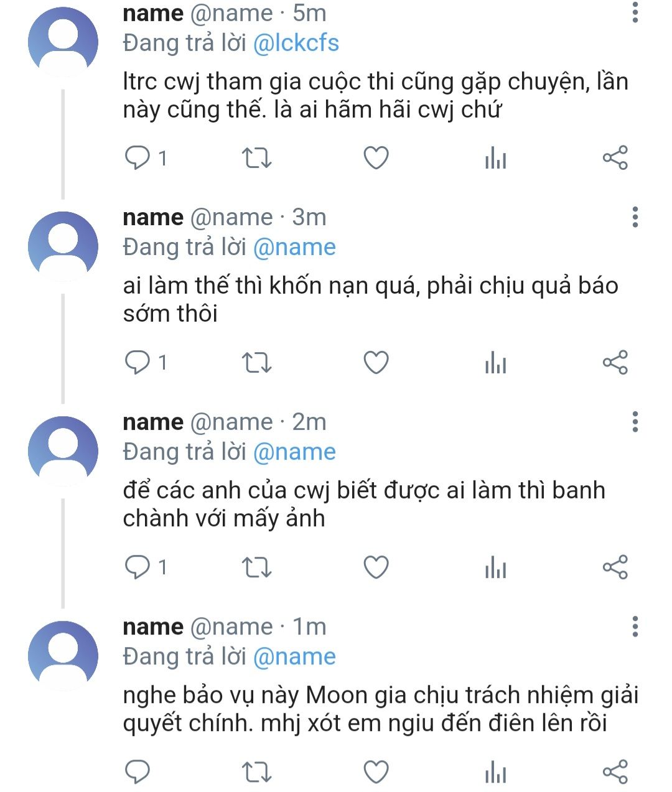Open the tweet text about 'Moon gia chịu trách nhiệm'

(380, 709)
